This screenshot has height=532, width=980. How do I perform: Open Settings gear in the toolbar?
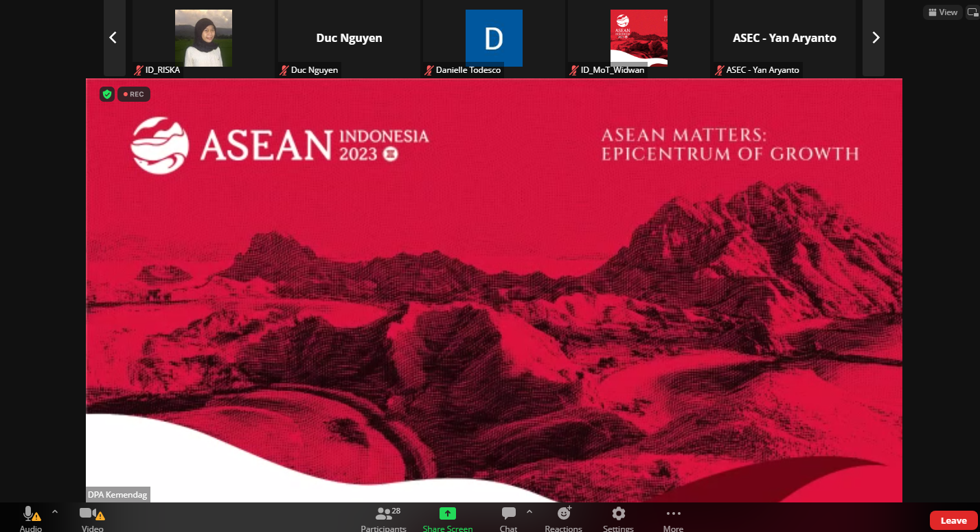(x=619, y=518)
